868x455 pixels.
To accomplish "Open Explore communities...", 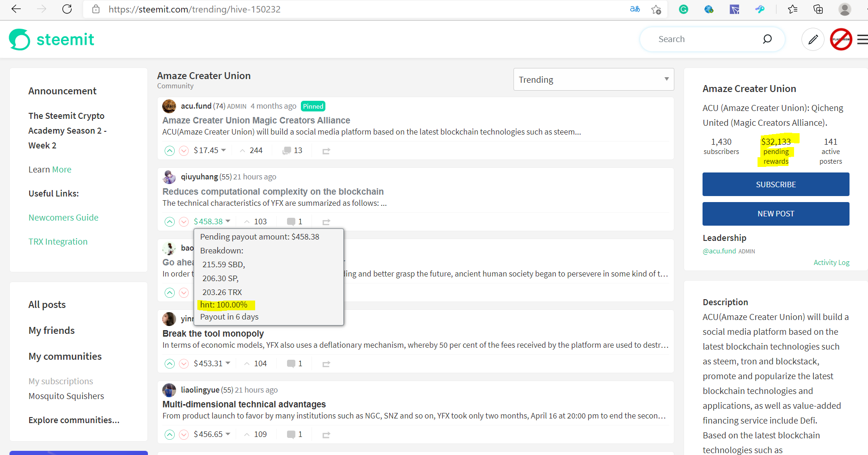I will tap(74, 420).
